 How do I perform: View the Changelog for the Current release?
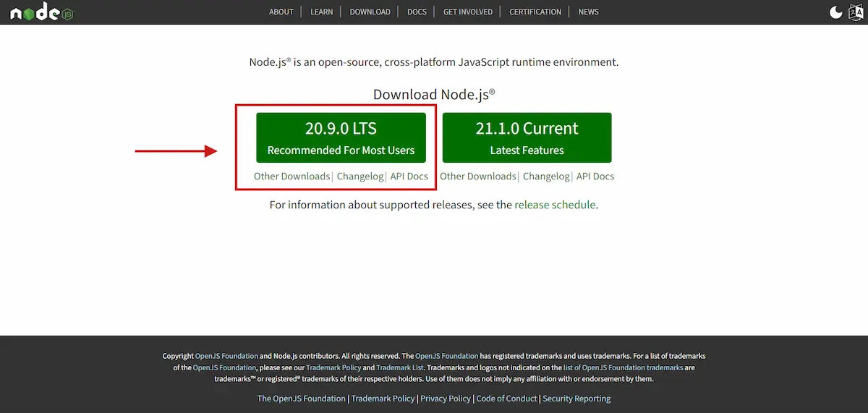click(546, 176)
